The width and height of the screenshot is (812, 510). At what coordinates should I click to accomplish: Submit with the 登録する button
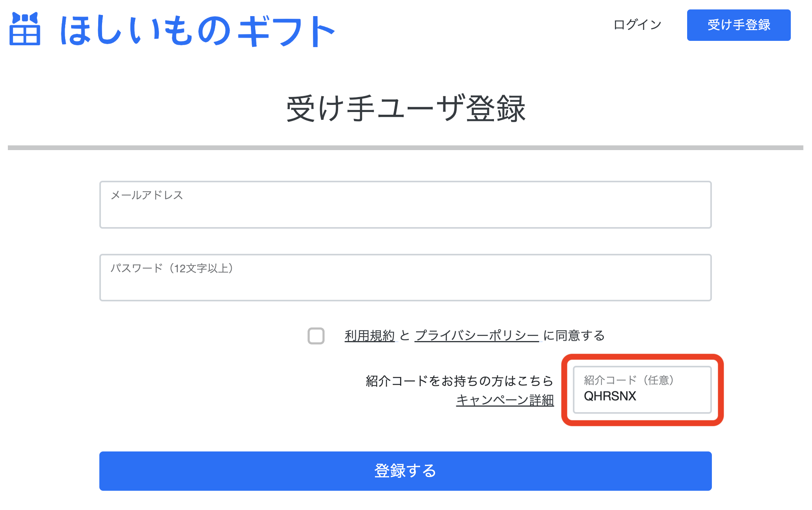point(405,471)
